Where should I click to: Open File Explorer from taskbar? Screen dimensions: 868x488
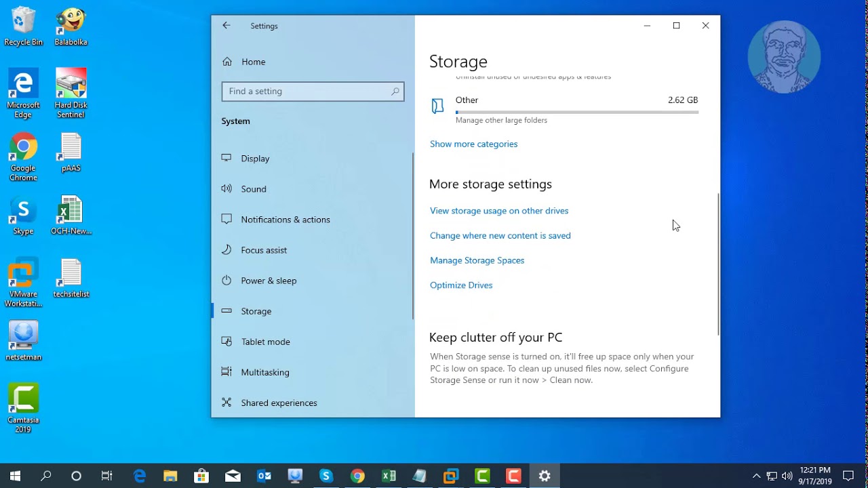(170, 476)
